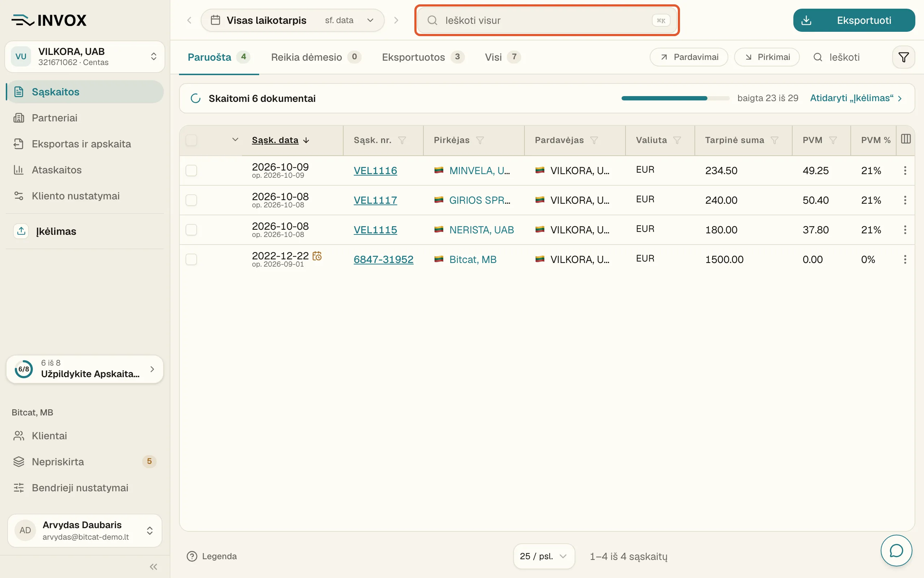Open row actions menu for VEL1116
The width and height of the screenshot is (924, 578).
point(905,171)
